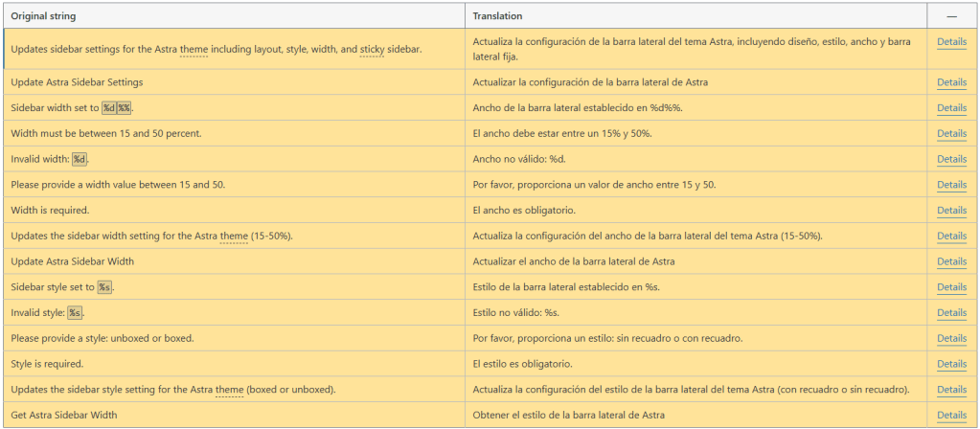Open Details for "Width is required." row
980x429 pixels.
(x=950, y=210)
